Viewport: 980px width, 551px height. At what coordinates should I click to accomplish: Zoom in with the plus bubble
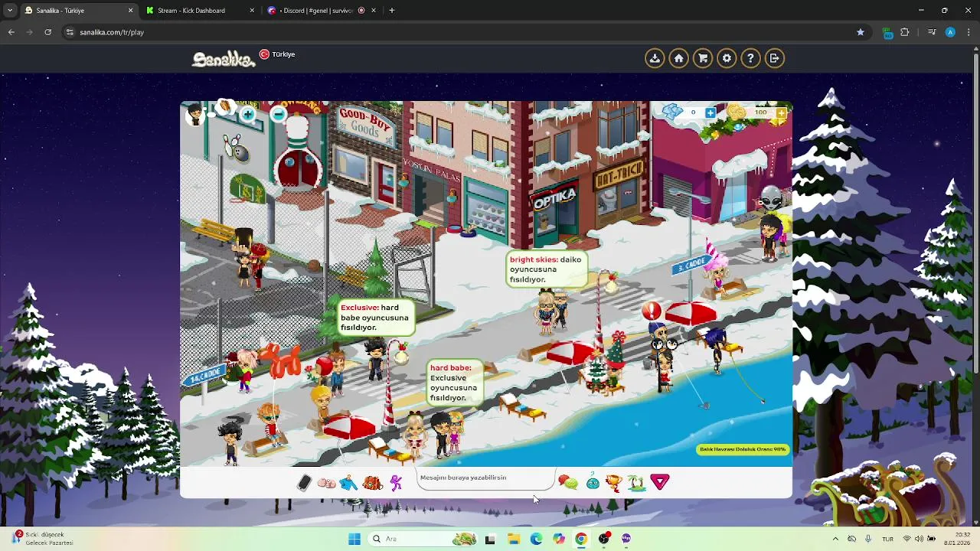[248, 115]
